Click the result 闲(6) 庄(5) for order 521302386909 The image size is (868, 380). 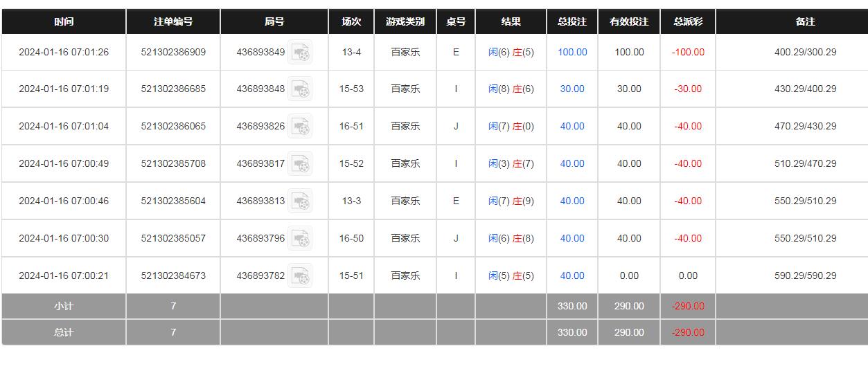(x=511, y=52)
